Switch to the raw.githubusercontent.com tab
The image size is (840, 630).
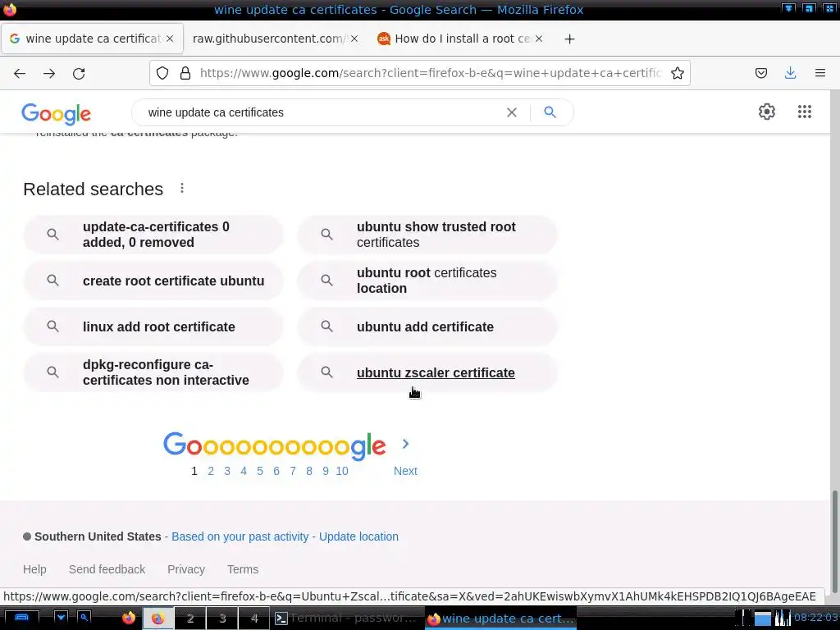tap(268, 39)
